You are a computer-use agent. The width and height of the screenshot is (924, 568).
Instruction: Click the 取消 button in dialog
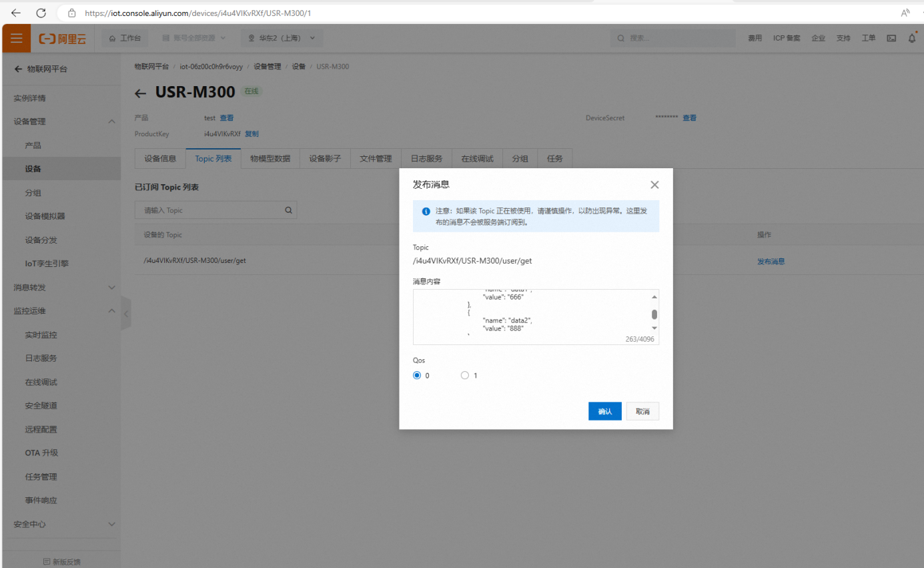[x=642, y=411]
